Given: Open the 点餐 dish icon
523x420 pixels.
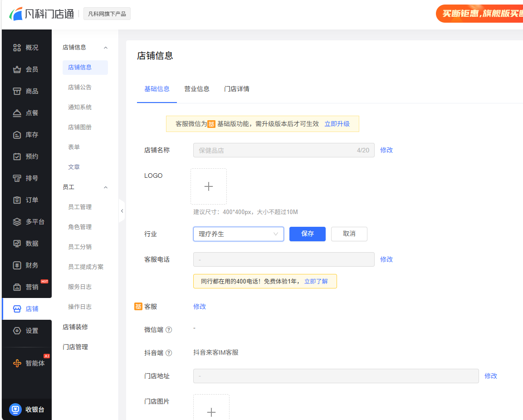Looking at the screenshot, I should click(x=17, y=113).
